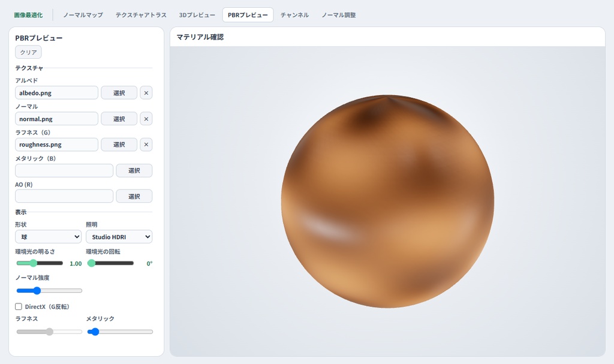Image resolution: width=614 pixels, height=364 pixels.
Task: Click the 環境光の明るさ slider
Action: [x=40, y=263]
